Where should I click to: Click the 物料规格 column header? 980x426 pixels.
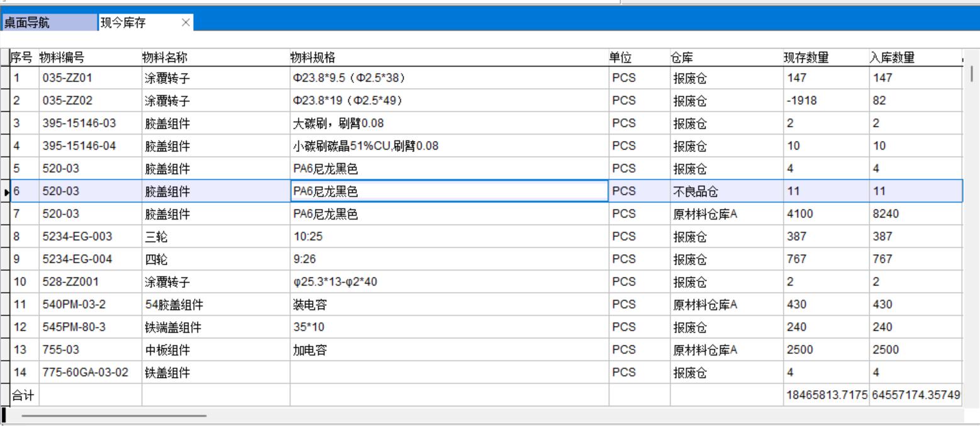tap(448, 58)
